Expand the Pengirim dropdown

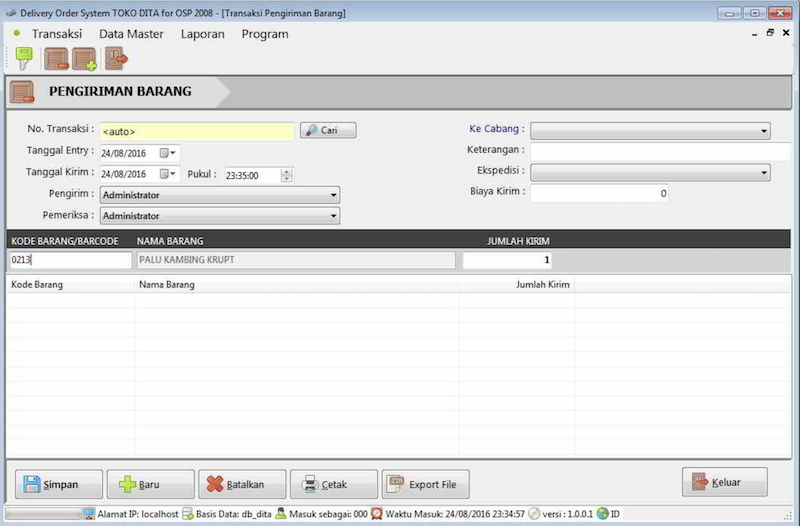pyautogui.click(x=333, y=195)
